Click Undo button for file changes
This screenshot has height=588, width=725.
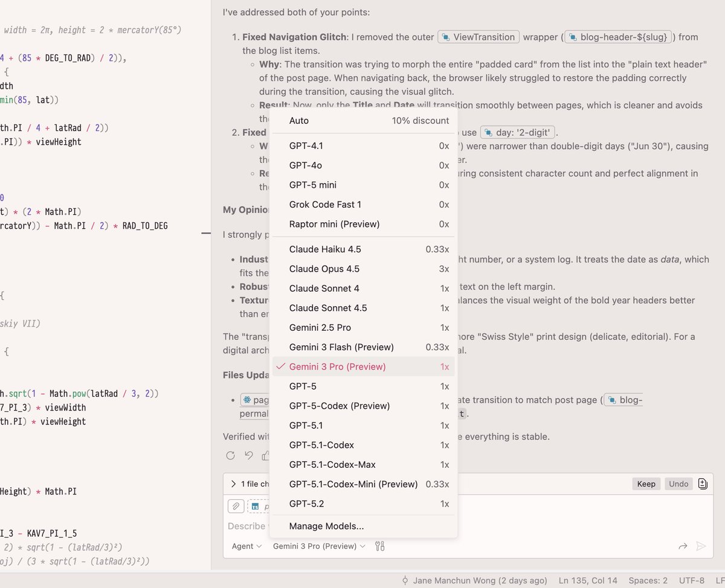click(678, 484)
